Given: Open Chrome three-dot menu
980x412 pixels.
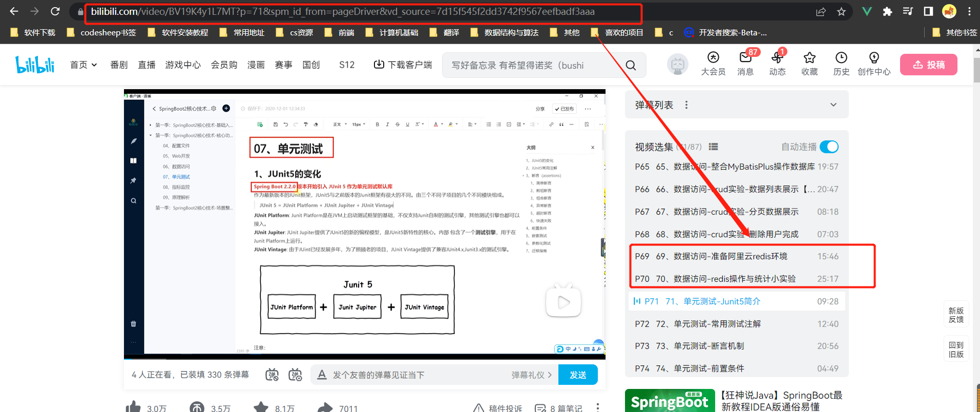Looking at the screenshot, I should 969,11.
